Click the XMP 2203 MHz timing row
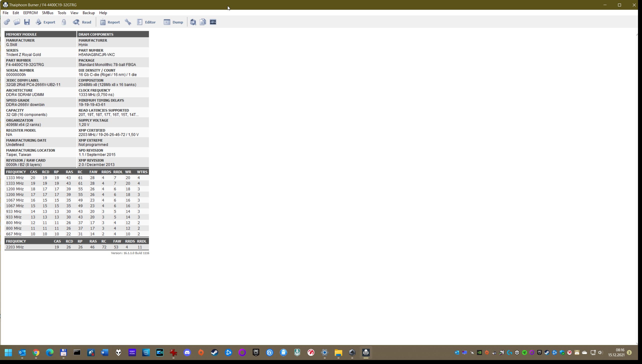 click(76, 247)
